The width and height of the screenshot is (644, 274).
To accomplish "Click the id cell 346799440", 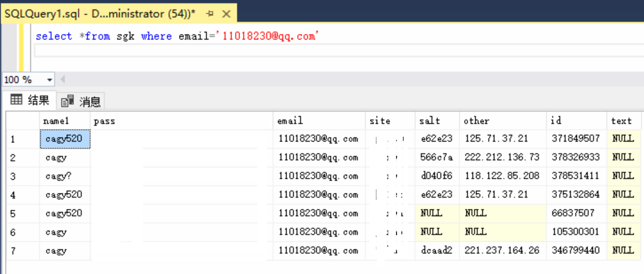I will [x=577, y=250].
